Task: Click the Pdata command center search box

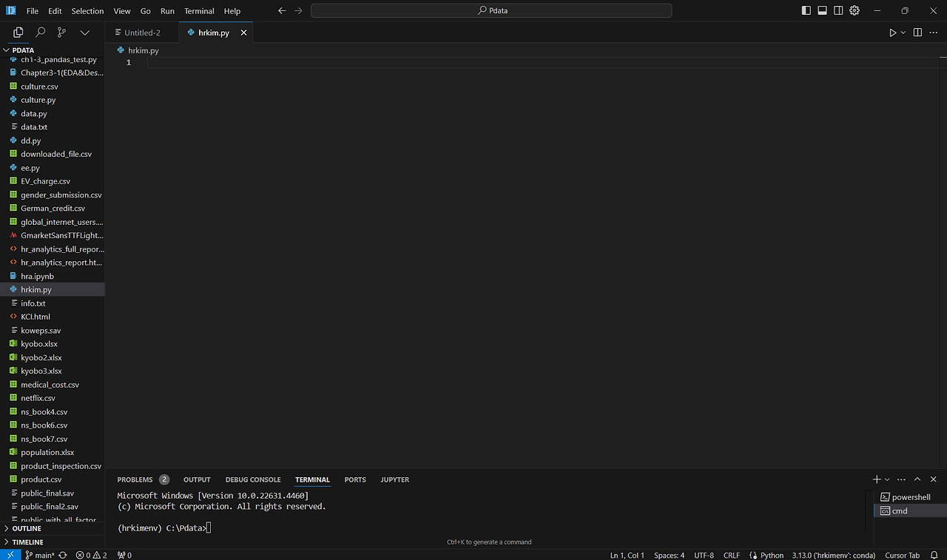Action: tap(491, 11)
